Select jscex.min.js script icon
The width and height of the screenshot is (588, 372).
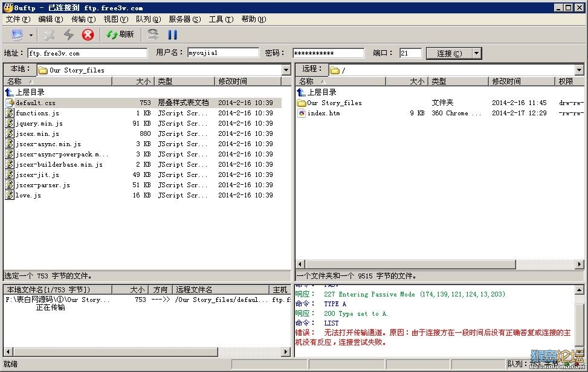tap(10, 133)
